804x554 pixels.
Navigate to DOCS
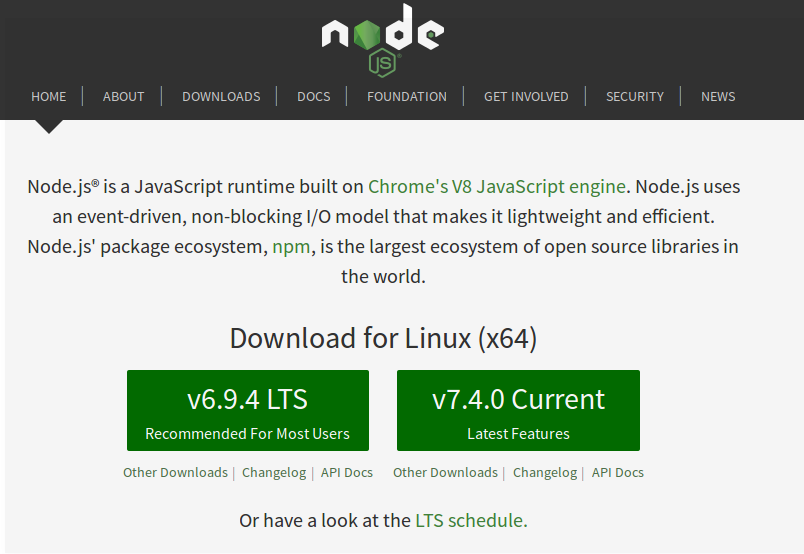coord(314,96)
